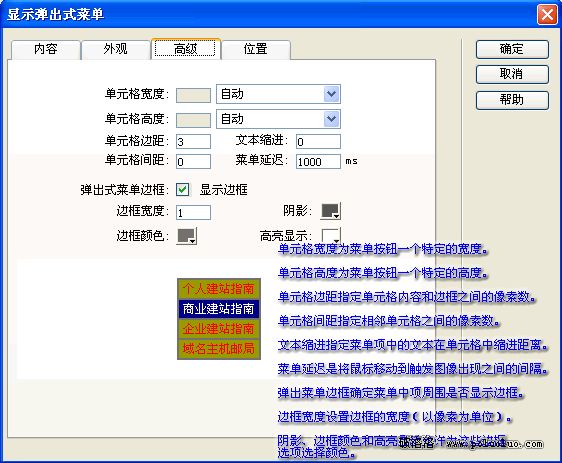Image resolution: width=562 pixels, height=463 pixels.
Task: Open the 边框颜色 color swatch
Action: 187,236
